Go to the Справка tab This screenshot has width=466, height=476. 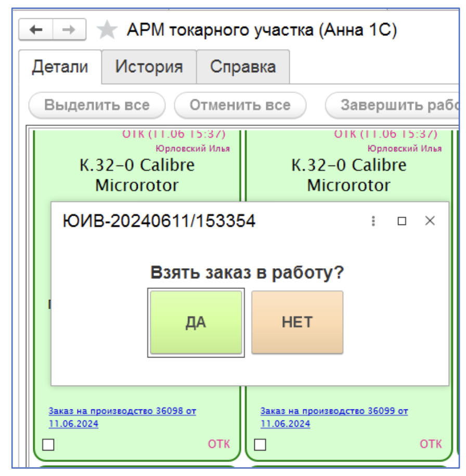click(243, 67)
